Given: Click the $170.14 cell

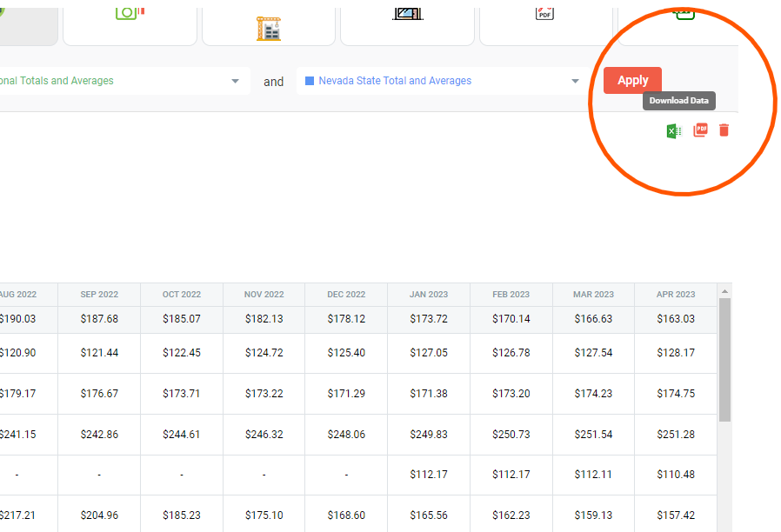Looking at the screenshot, I should [x=511, y=319].
